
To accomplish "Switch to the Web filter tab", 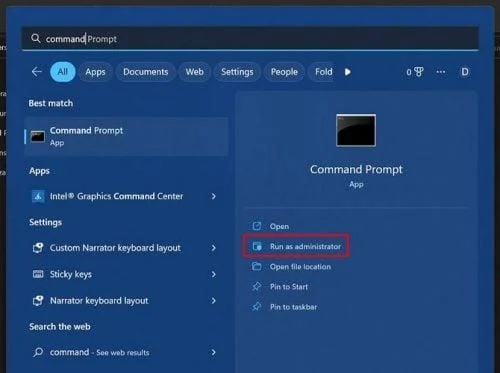I will (195, 72).
